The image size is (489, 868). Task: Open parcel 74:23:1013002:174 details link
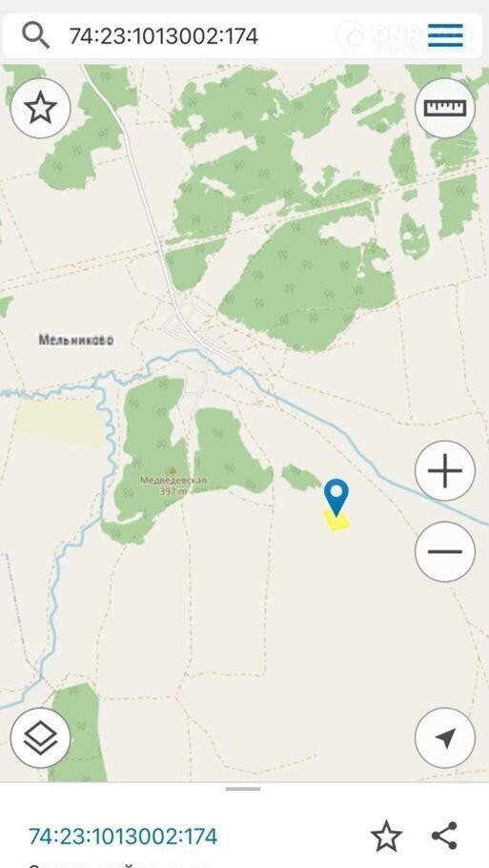[123, 836]
